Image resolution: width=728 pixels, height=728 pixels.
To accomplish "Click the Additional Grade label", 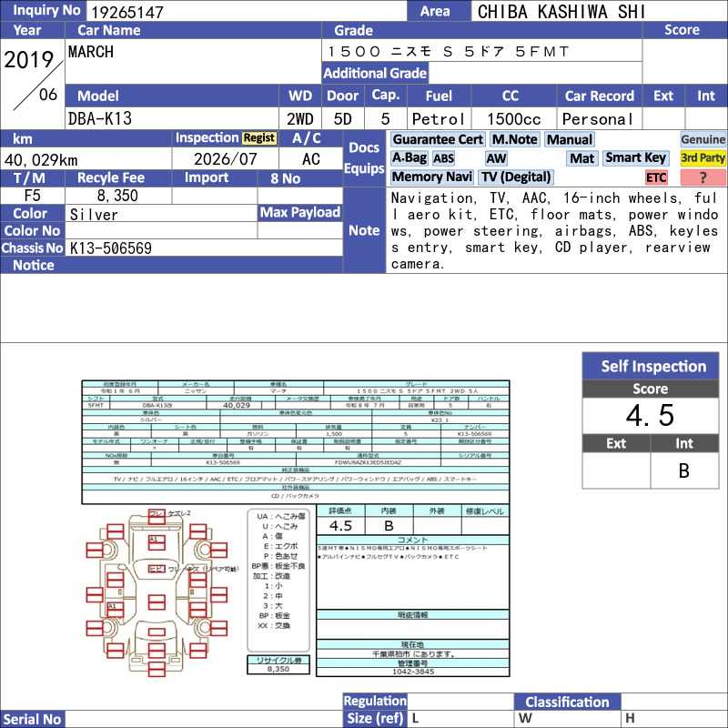I will (x=375, y=73).
